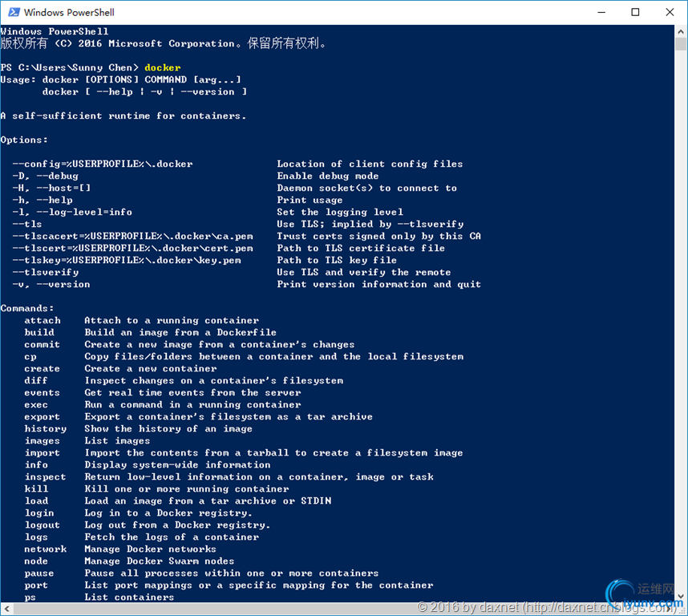Click the 'ps' command name
688x616 pixels.
pyautogui.click(x=30, y=598)
